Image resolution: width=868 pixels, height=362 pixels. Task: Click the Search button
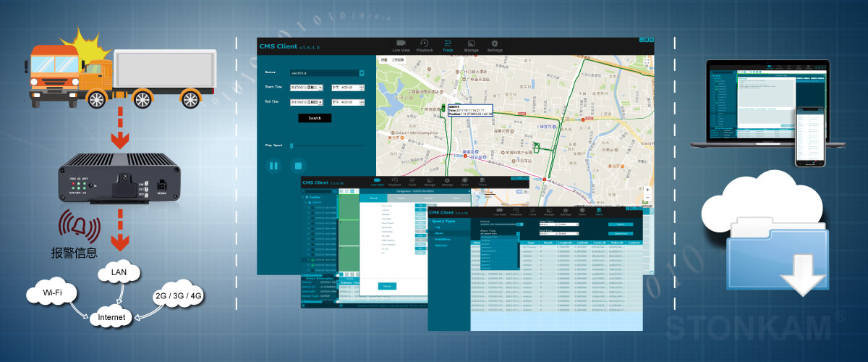315,118
